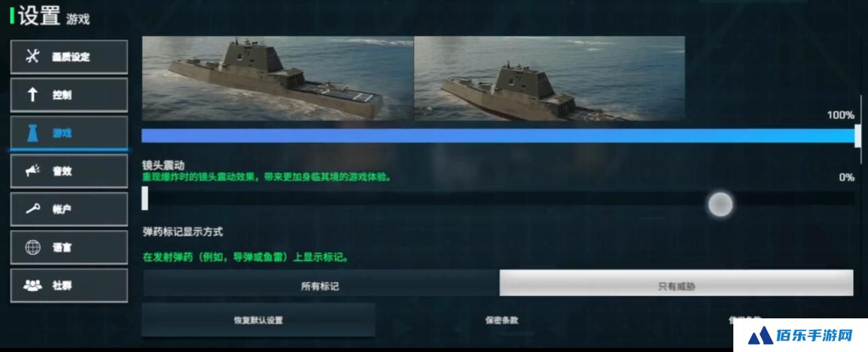This screenshot has width=868, height=352.
Task: Click the right-side settings scrollbar
Action: [861, 101]
